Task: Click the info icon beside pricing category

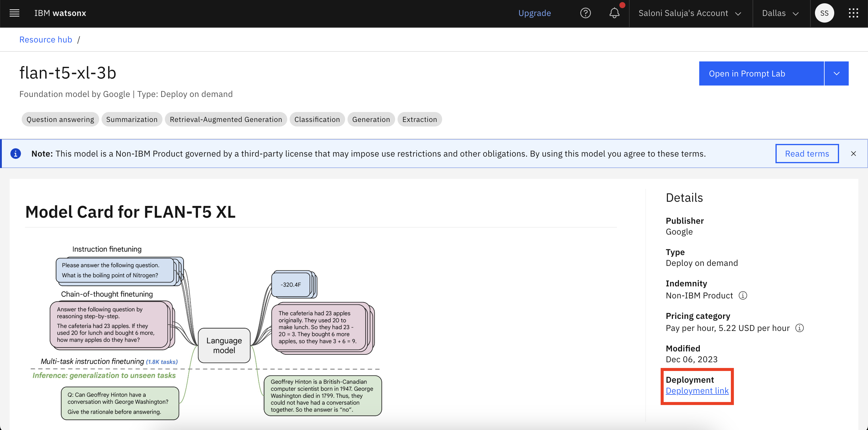Action: pyautogui.click(x=799, y=328)
